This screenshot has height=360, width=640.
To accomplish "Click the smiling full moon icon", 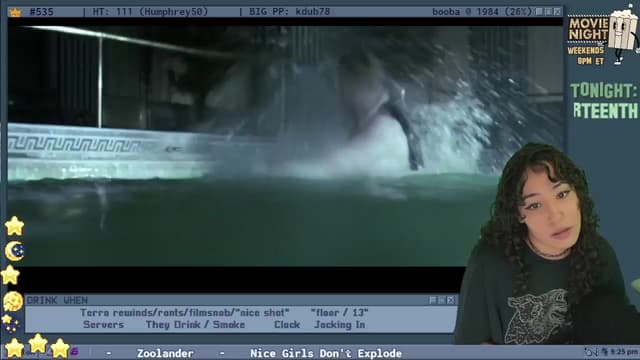I will tap(13, 302).
